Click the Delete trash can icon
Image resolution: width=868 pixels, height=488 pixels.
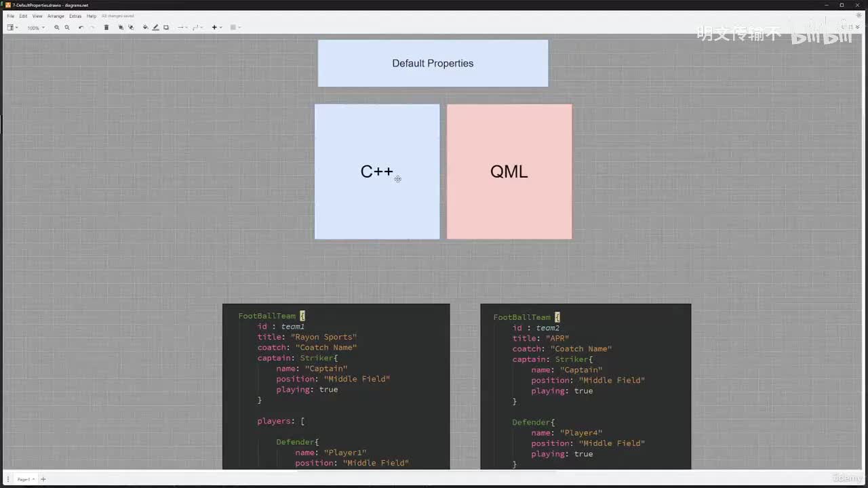(x=106, y=28)
